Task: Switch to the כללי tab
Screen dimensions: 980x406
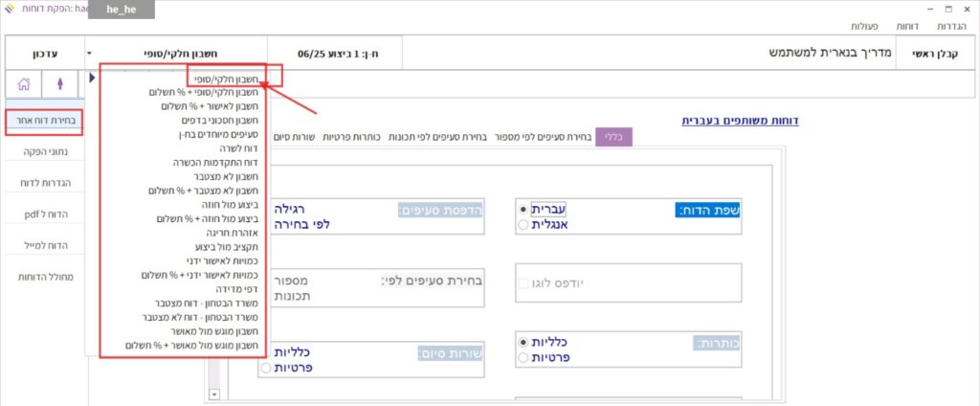Action: [x=608, y=137]
